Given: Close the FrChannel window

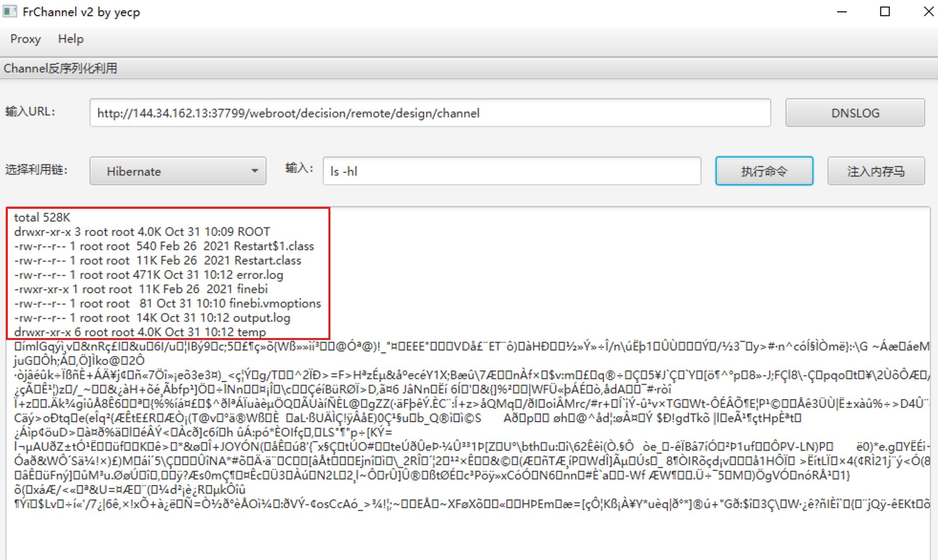Looking at the screenshot, I should tap(928, 12).
